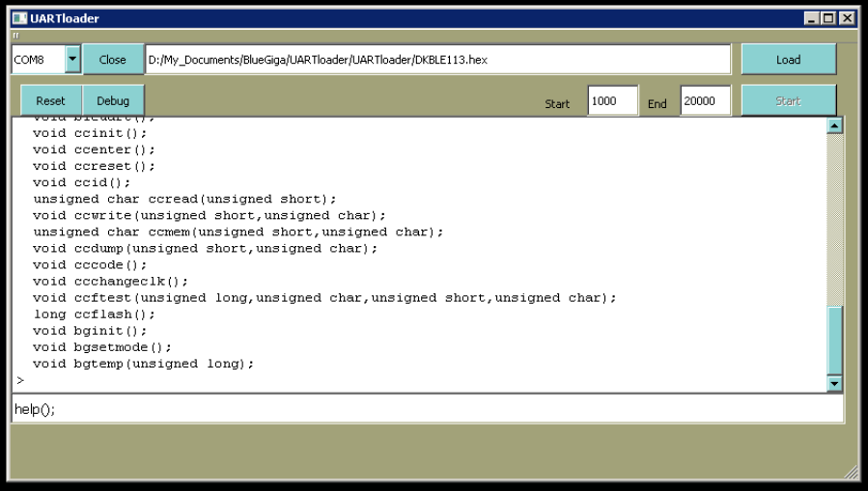
Task: Click the line 'void ccinit();'
Action: (x=90, y=133)
